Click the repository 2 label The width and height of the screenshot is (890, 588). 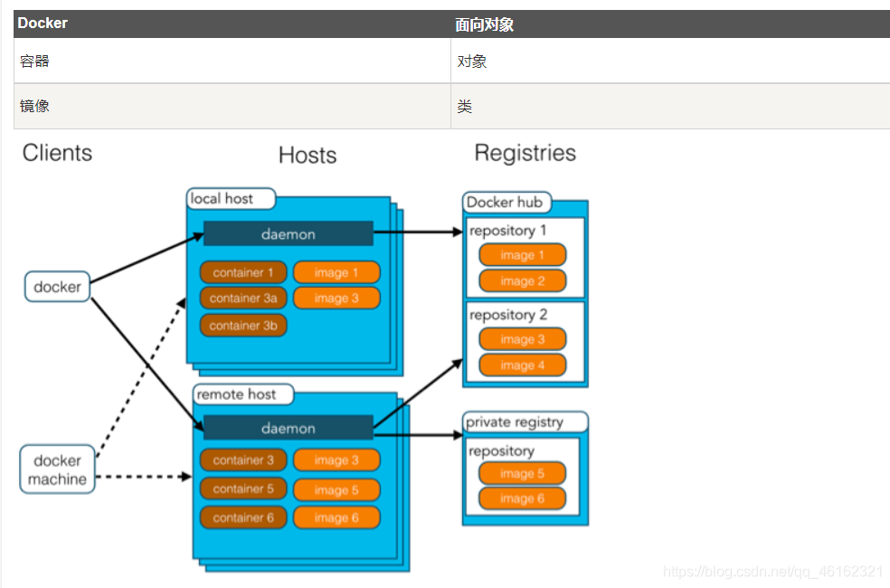[x=508, y=315]
